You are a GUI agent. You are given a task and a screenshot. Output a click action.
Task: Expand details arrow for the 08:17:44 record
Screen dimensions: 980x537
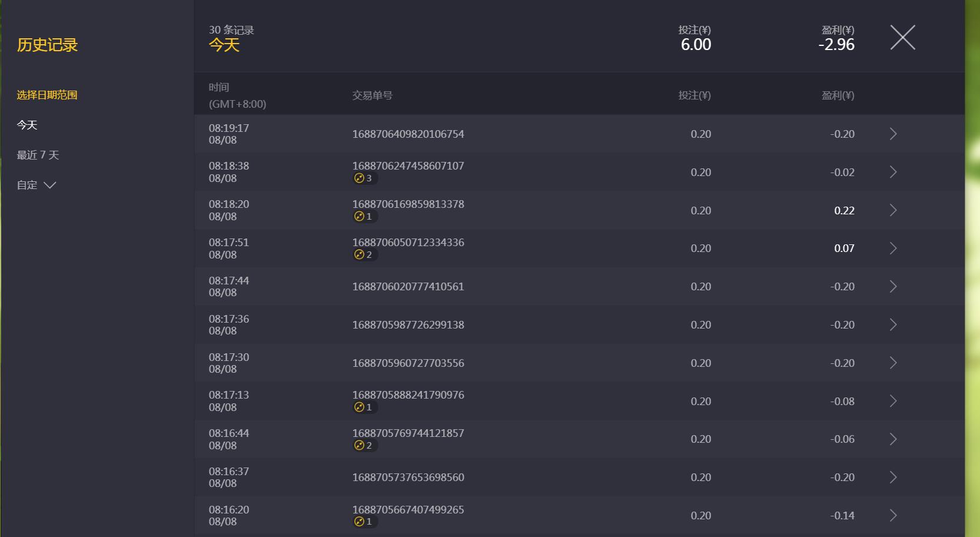[893, 286]
